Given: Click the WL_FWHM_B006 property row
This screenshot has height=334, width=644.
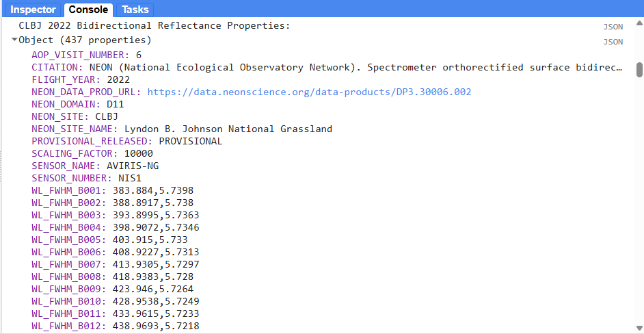Looking at the screenshot, I should (116, 252).
